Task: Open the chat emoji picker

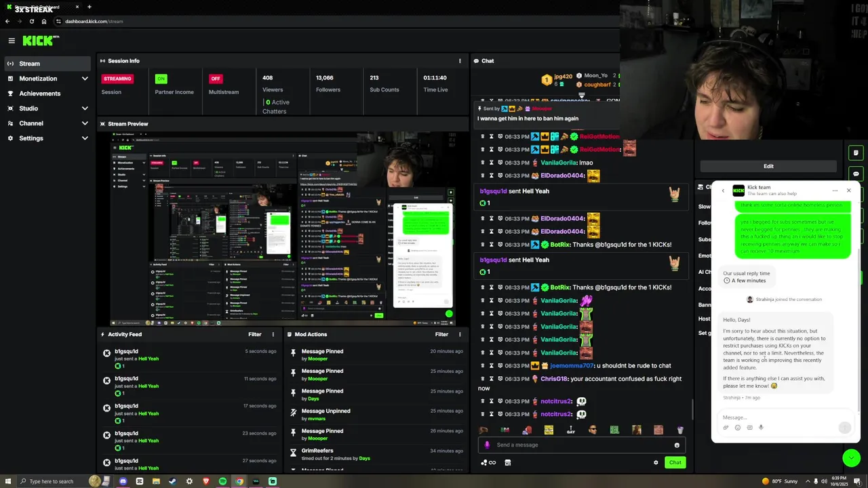Action: click(676, 445)
